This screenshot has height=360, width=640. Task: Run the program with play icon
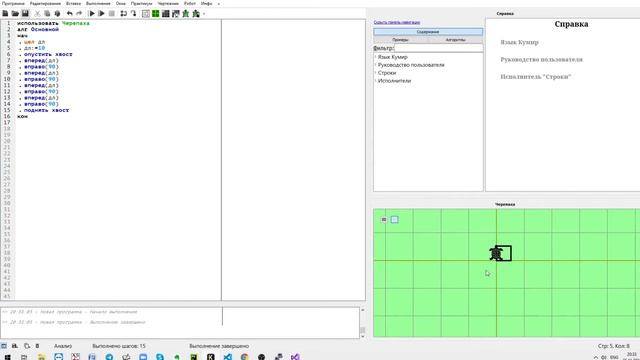91,13
